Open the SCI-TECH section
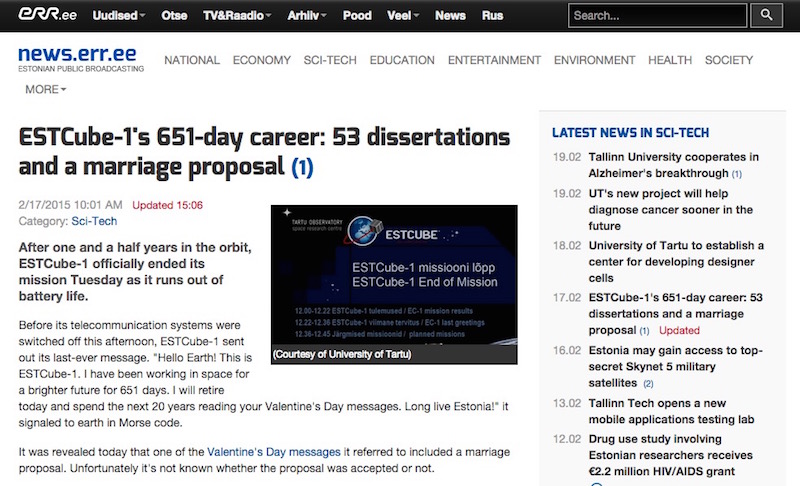The width and height of the screenshot is (800, 486). pyautogui.click(x=330, y=60)
